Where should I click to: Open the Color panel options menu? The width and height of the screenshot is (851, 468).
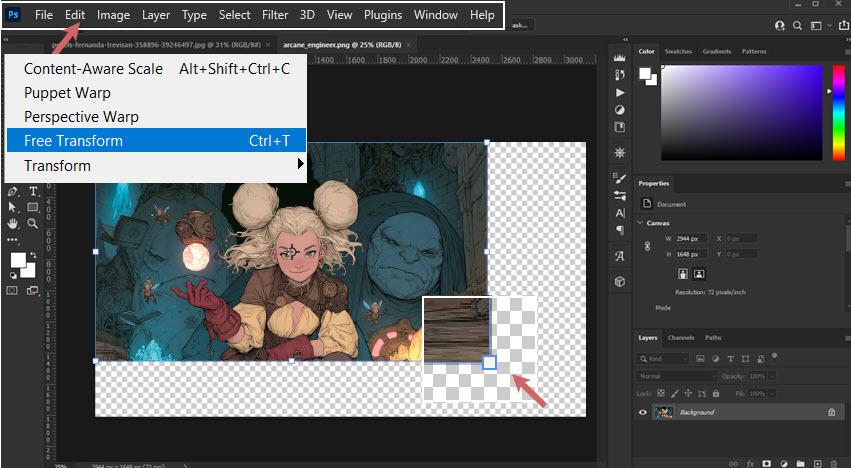pos(848,52)
